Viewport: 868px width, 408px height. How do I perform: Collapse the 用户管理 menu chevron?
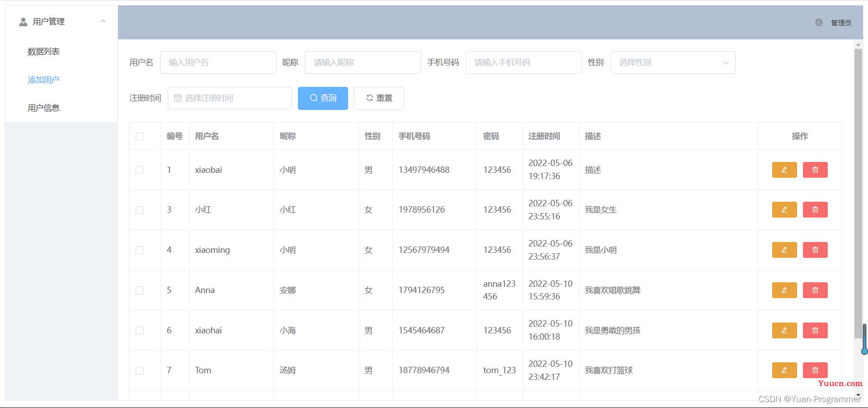[103, 21]
